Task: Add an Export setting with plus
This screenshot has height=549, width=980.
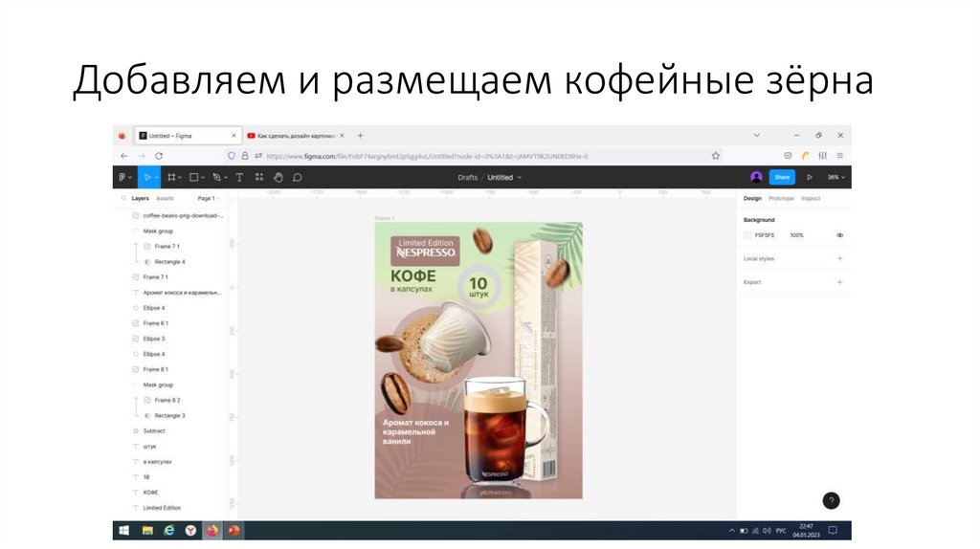Action: pyautogui.click(x=839, y=282)
